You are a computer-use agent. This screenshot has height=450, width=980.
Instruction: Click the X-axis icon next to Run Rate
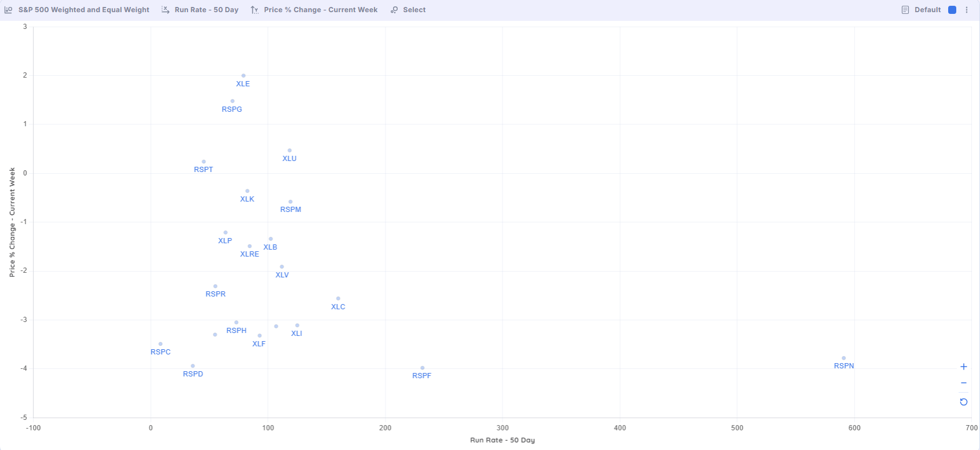165,10
